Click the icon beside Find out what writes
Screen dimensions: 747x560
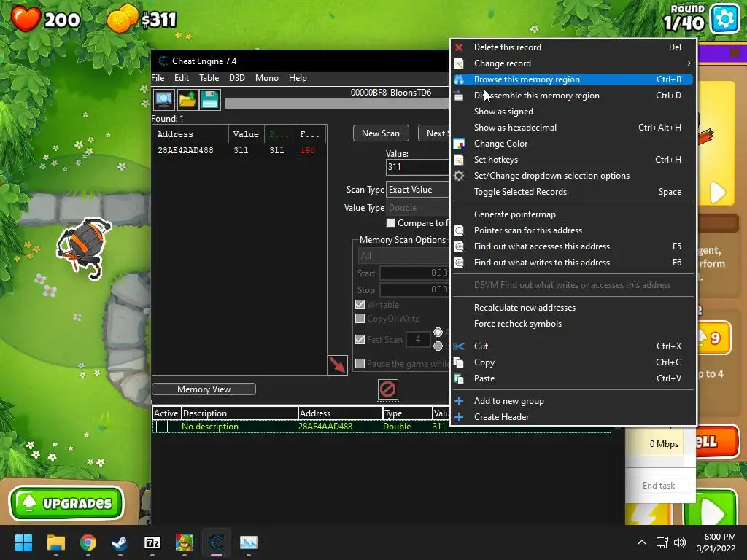click(459, 262)
